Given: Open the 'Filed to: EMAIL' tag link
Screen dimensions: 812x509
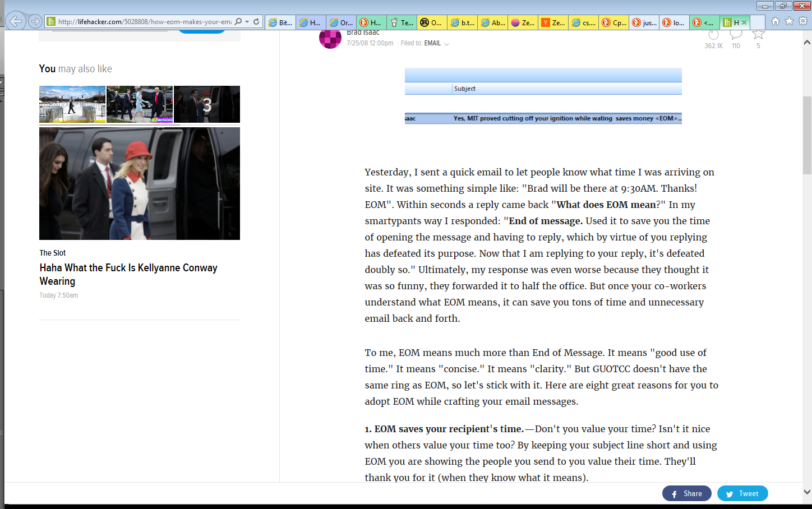Looking at the screenshot, I should [432, 43].
